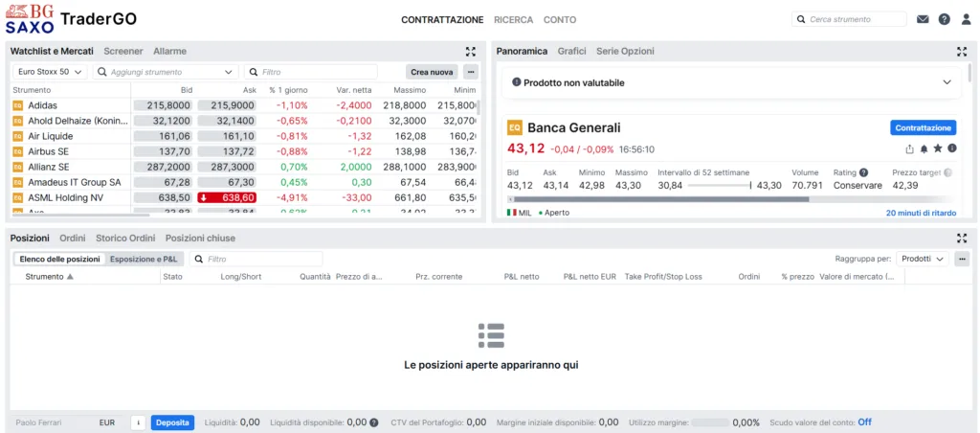Maximize the Posizioni panel
The width and height of the screenshot is (980, 433).
(962, 239)
